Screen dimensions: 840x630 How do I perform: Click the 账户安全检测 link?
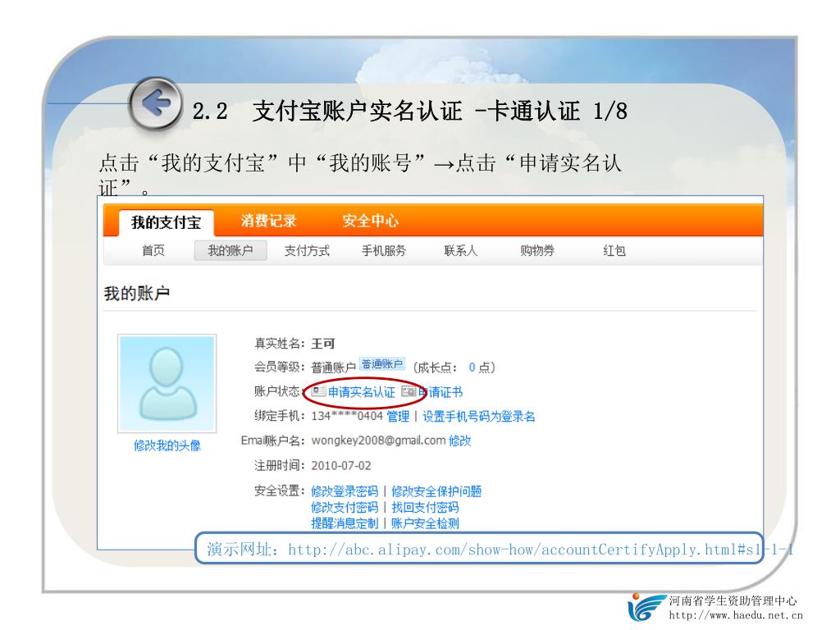[x=426, y=523]
